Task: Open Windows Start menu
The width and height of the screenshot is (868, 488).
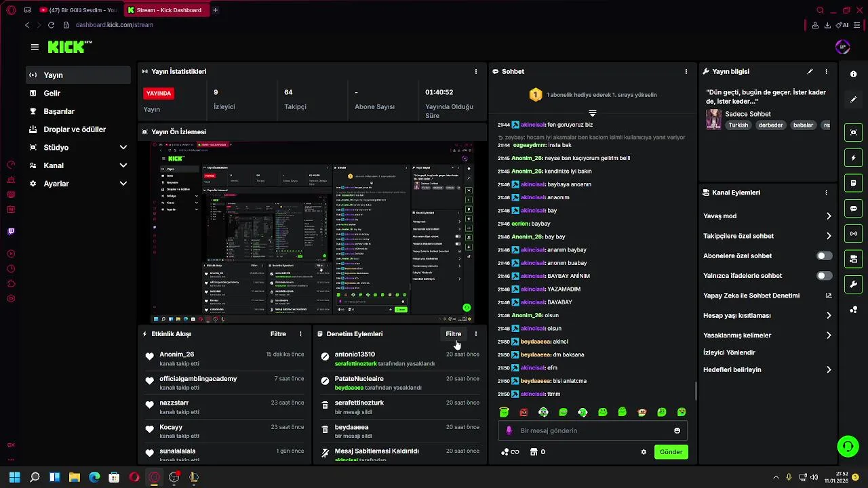Action: point(14,477)
